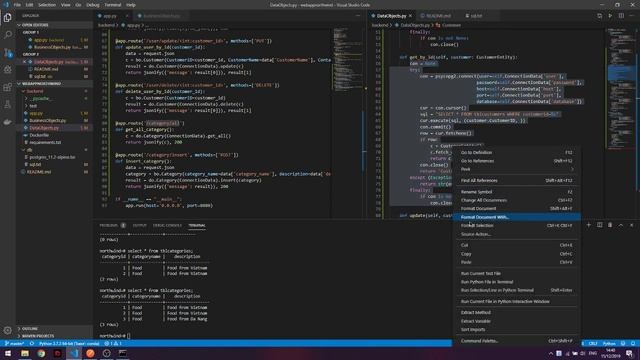The height and width of the screenshot is (360, 640).
Task: Switch to the Output panel tab
Action: click(139, 225)
